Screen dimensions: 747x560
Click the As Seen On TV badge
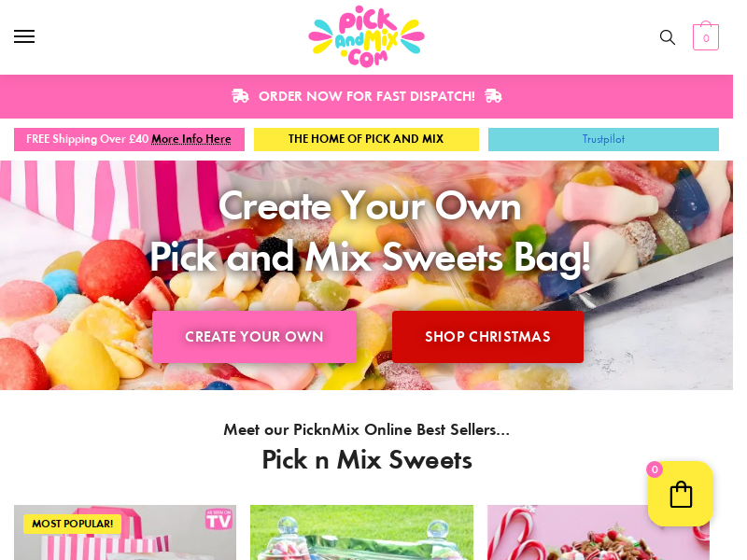tap(218, 519)
